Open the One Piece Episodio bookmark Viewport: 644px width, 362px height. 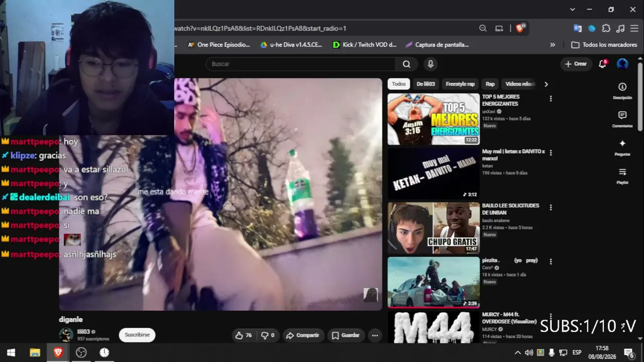pyautogui.click(x=218, y=45)
